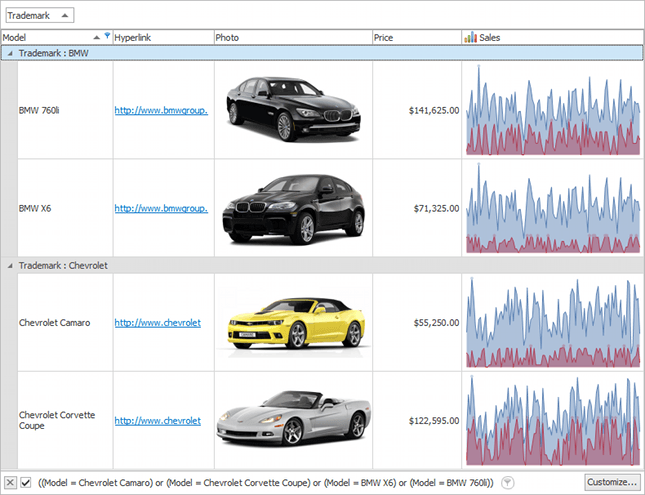Viewport: 645px width, 495px height.
Task: Open the filter history dropdown icon
Action: (507, 483)
